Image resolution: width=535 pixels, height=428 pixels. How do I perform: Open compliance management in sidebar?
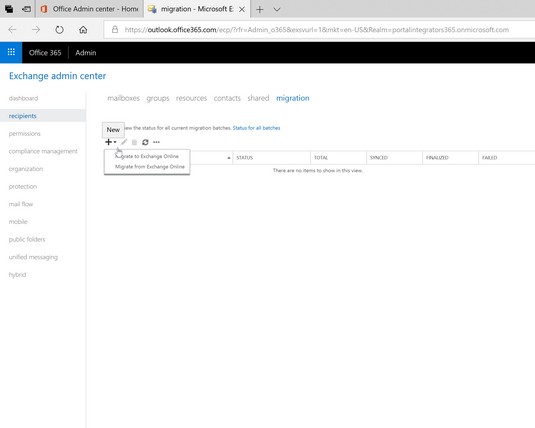tap(43, 151)
